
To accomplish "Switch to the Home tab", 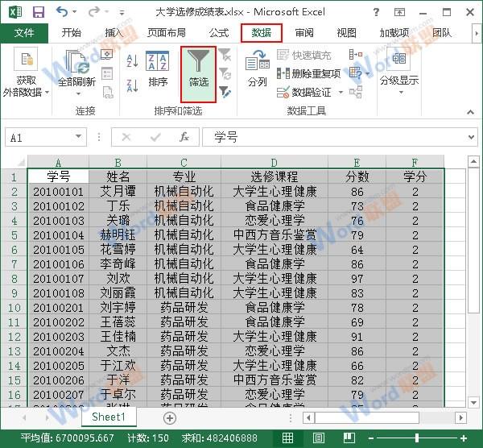I will (x=71, y=32).
